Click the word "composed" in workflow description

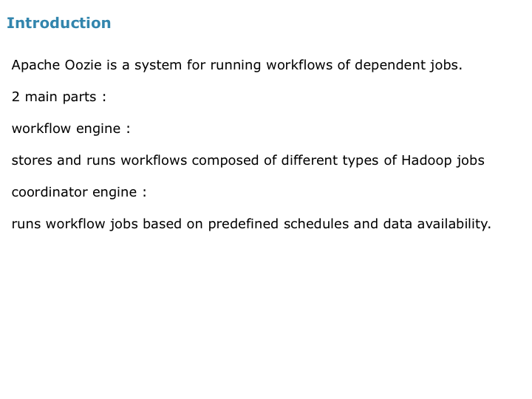(x=225, y=160)
